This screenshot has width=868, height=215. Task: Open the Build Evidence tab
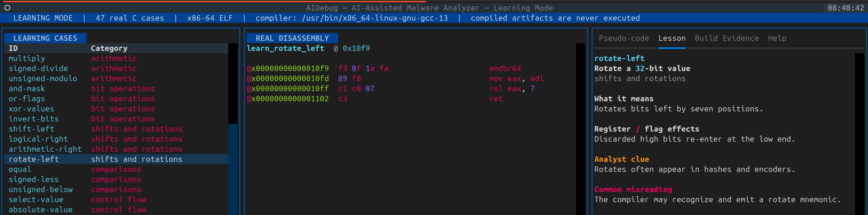tap(727, 38)
